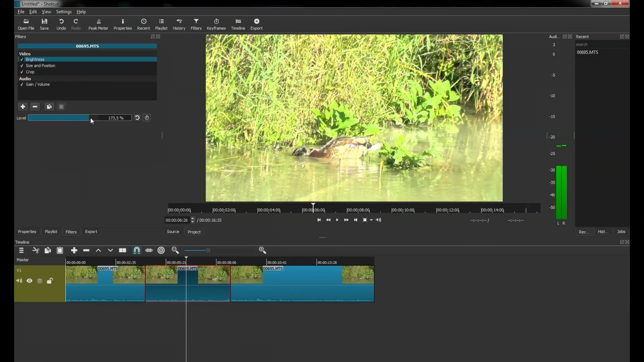This screenshot has width=644, height=362.
Task: Open the timeline hamburger menu
Action: [x=21, y=251]
